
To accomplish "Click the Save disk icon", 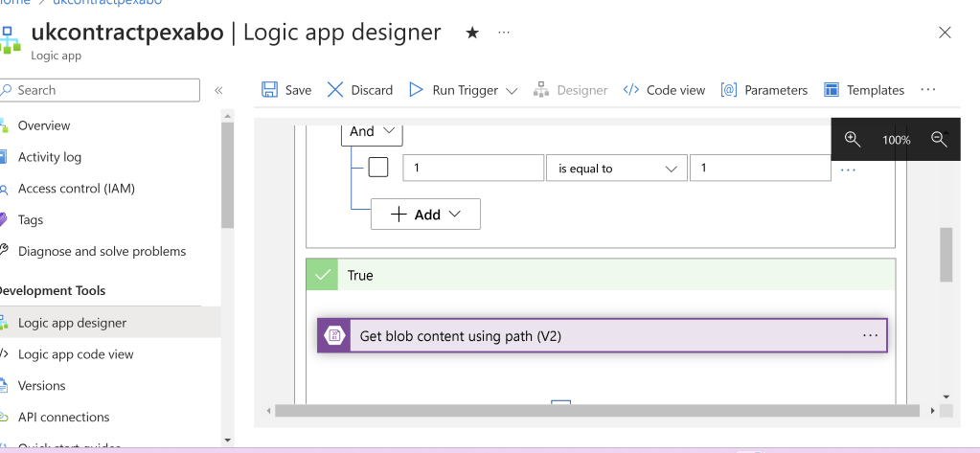I will (x=270, y=90).
